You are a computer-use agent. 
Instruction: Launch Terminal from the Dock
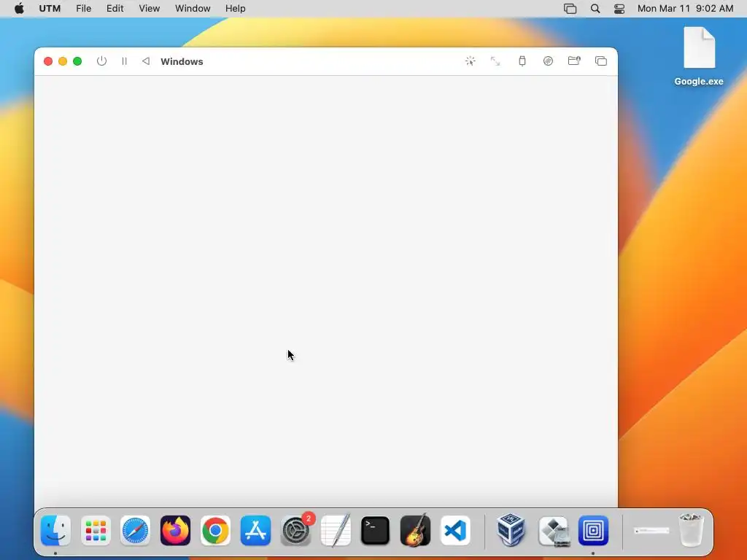(376, 530)
